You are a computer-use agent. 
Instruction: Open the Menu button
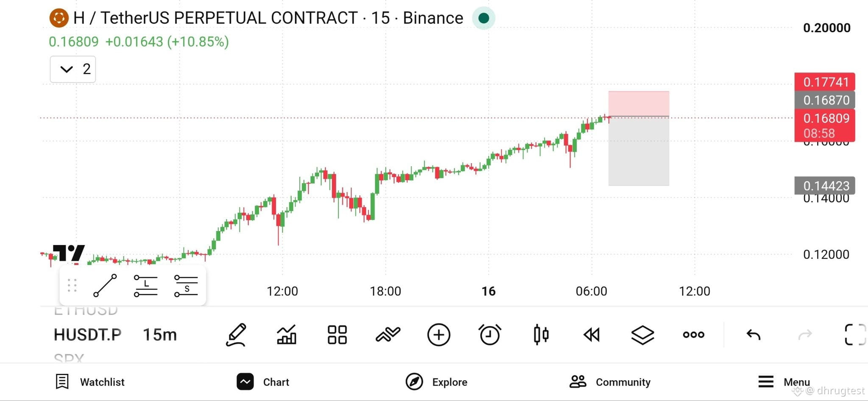[784, 382]
